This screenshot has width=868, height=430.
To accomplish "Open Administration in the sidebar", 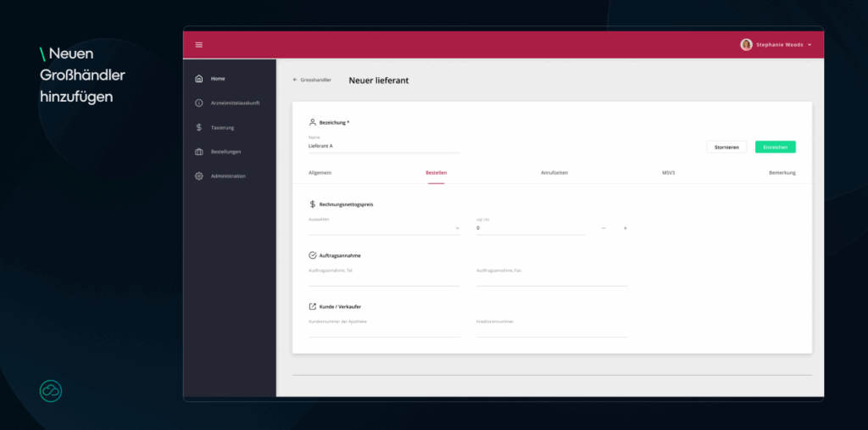I will 229,176.
